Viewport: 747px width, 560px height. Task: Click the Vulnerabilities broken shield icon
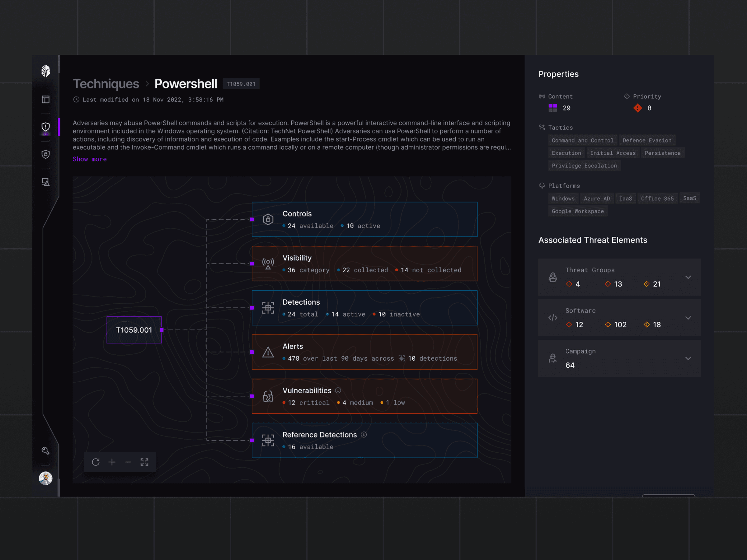coord(268,396)
